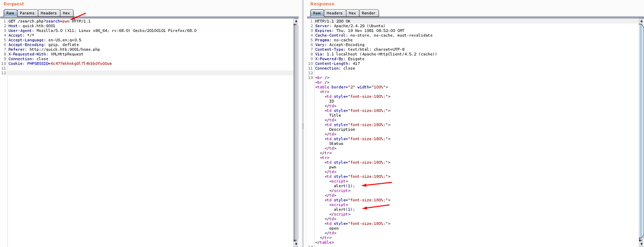Click the scroll-up arrow of the Response pane
The width and height of the screenshot is (644, 247).
(x=640, y=21)
